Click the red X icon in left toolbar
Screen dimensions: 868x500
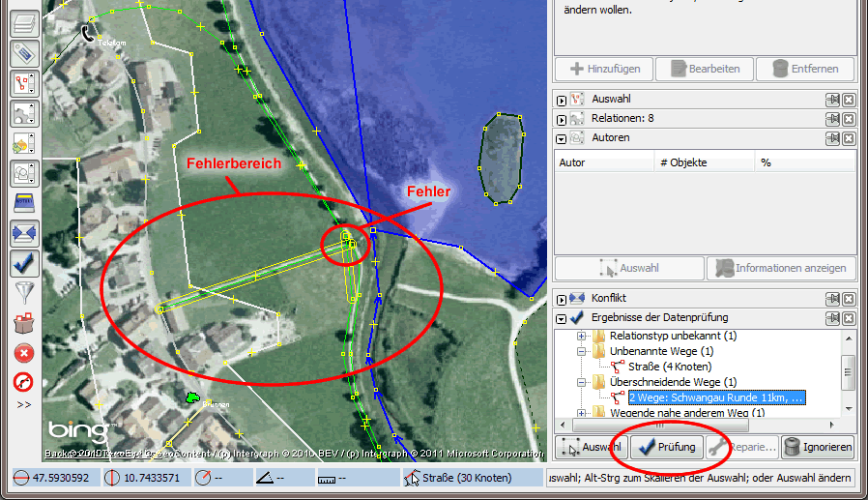coord(24,353)
